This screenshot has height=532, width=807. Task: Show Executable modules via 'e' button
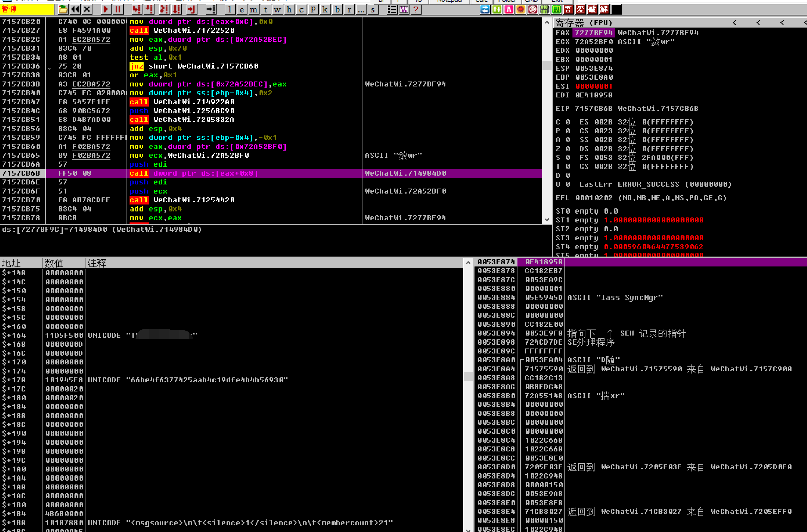coord(242,9)
